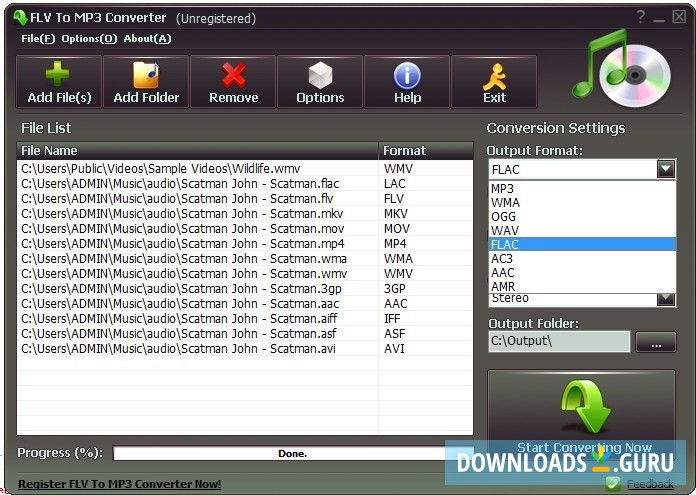Select the Scatman.asf file row
Viewport: 696px width, 495px height.
pyautogui.click(x=245, y=333)
